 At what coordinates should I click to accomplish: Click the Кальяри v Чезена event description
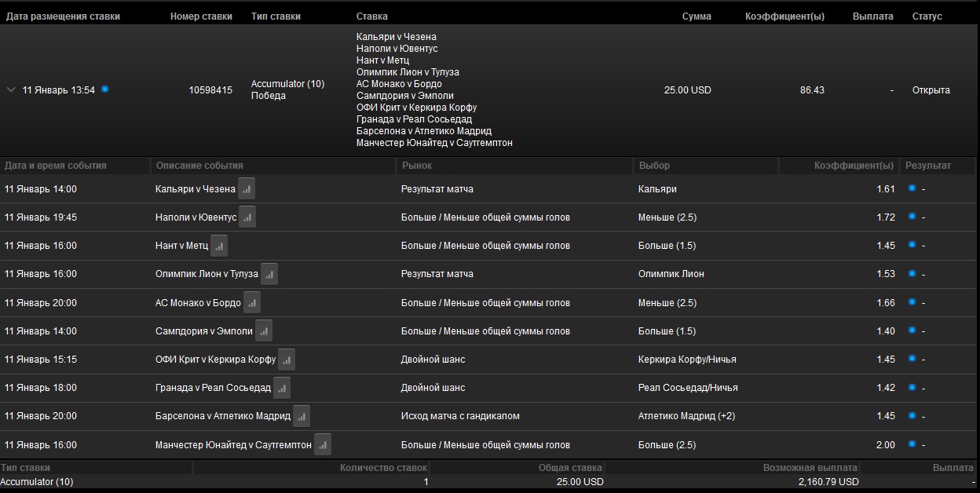point(195,189)
